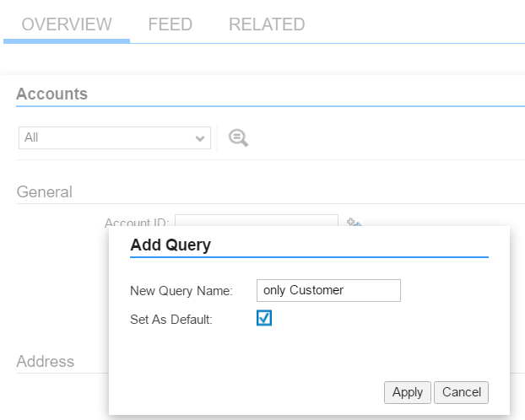Open the All saved query dropdown
The height and width of the screenshot is (420, 525).
point(115,137)
